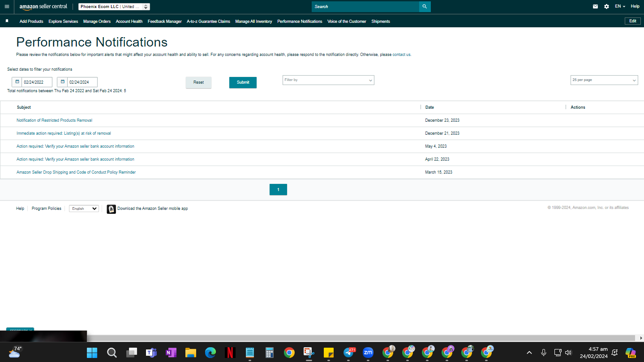Screen dimensions: 644x362
Task: Submit the date filter
Action: tap(243, 82)
